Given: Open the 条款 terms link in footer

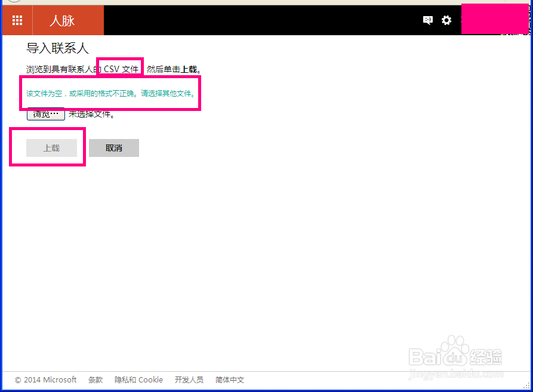Looking at the screenshot, I should pos(95,379).
